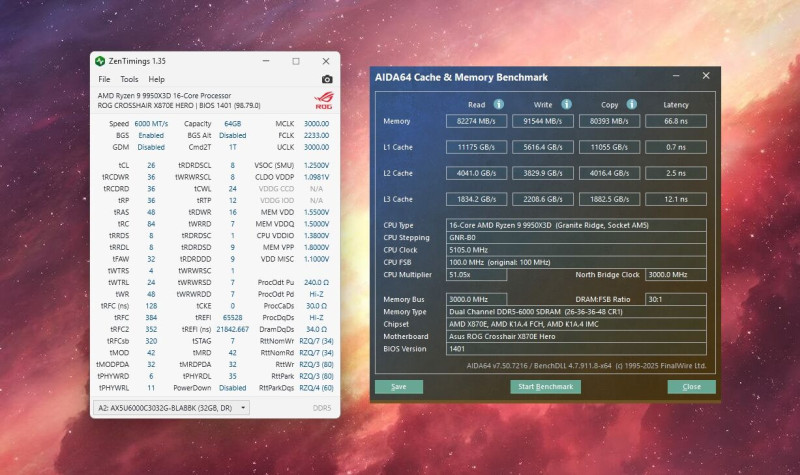Click GDM Disabled value
Screen dimensions: 800x475
(151, 147)
